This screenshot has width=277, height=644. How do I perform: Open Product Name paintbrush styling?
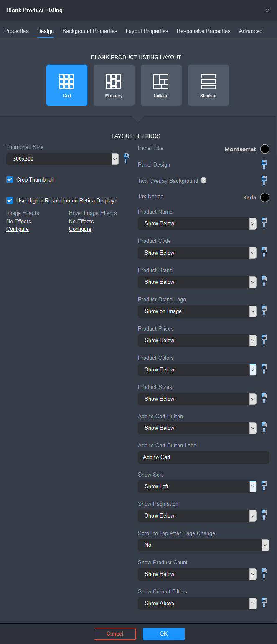(x=264, y=223)
